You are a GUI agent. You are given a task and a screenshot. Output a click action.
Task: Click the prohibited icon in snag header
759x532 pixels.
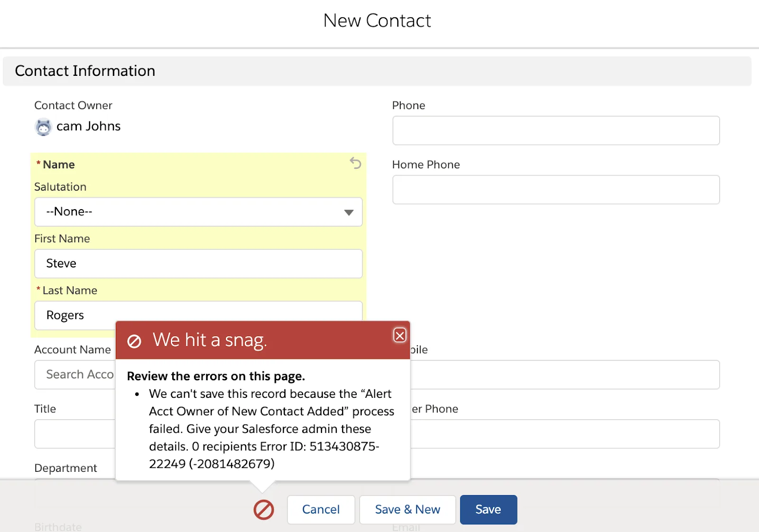click(134, 341)
